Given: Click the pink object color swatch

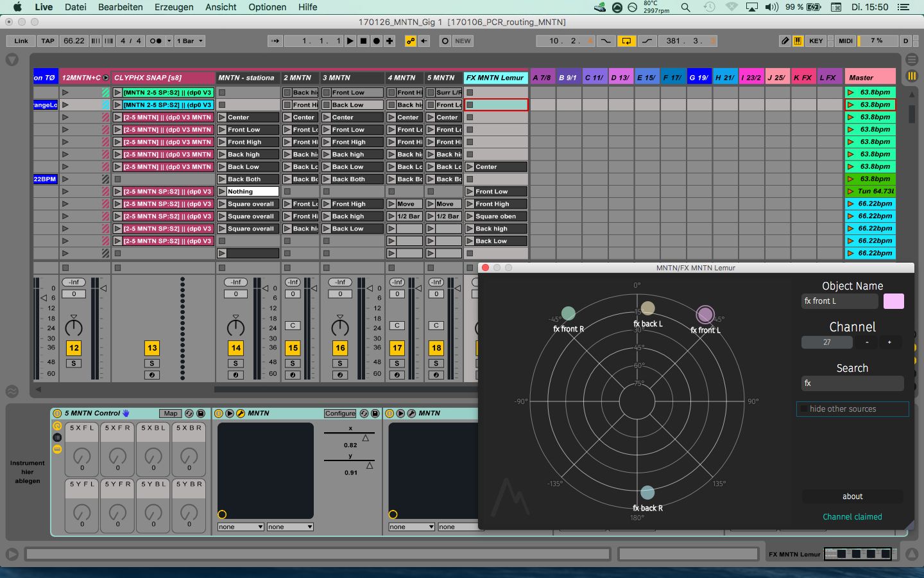Looking at the screenshot, I should (x=894, y=301).
